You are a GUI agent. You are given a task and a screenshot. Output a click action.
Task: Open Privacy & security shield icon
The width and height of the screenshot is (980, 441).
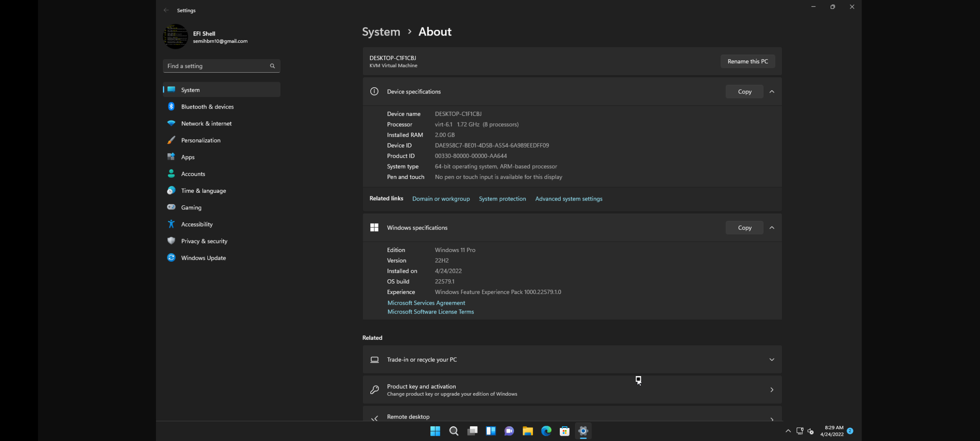tap(171, 241)
